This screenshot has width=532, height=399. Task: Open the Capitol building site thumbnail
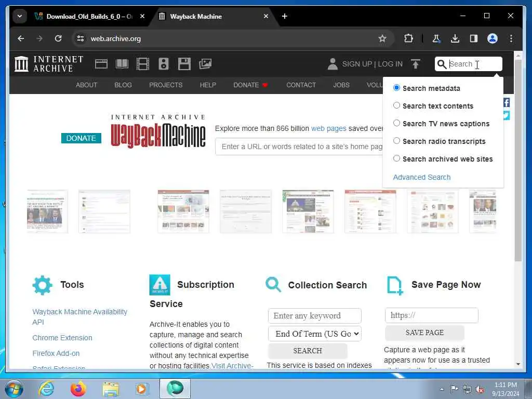point(308,212)
